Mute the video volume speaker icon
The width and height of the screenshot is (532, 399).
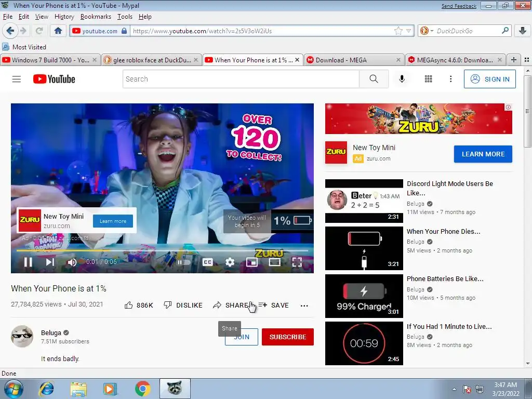[72, 262]
